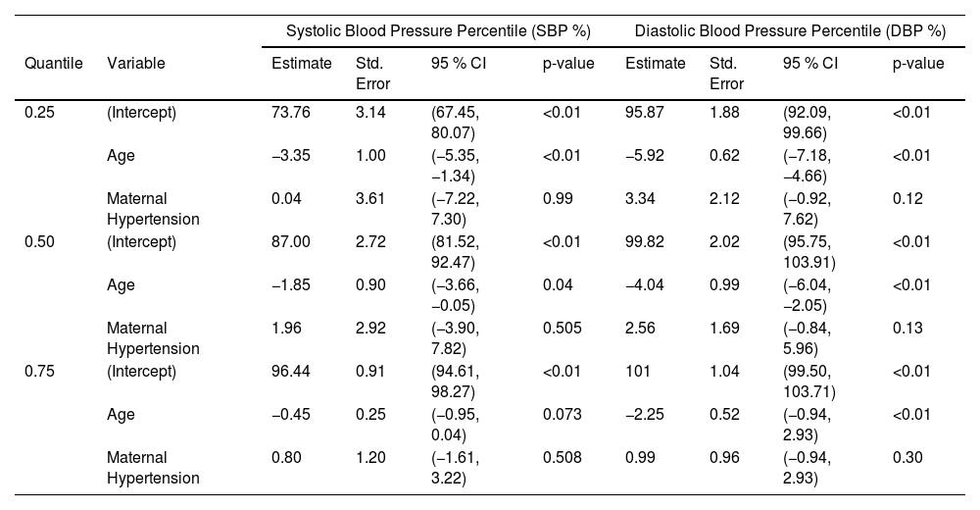Click the Std. Error value 3.61
The height and width of the screenshot is (510, 980).
pyautogui.click(x=370, y=199)
